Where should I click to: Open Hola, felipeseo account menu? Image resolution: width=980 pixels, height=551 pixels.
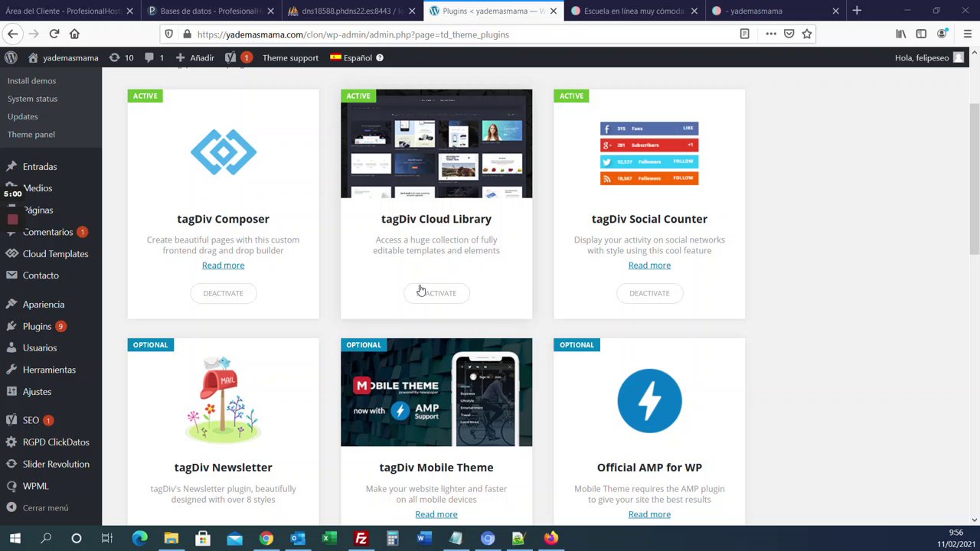[x=929, y=57]
